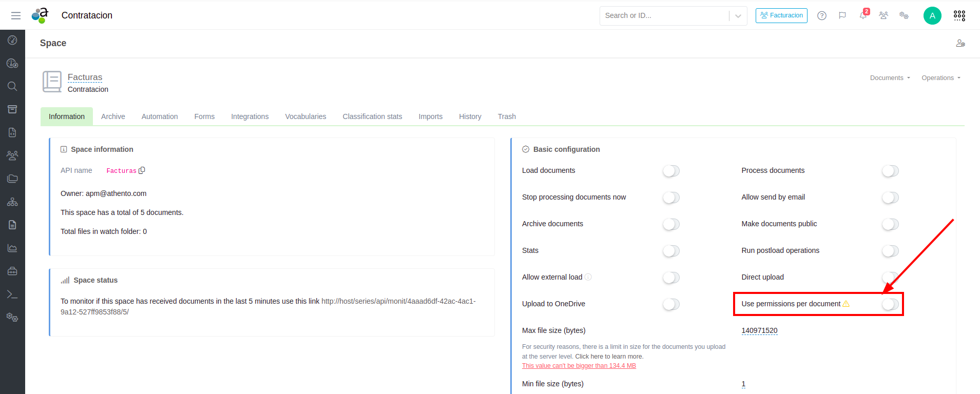
Task: Open the help question mark icon
Action: pyautogui.click(x=822, y=15)
